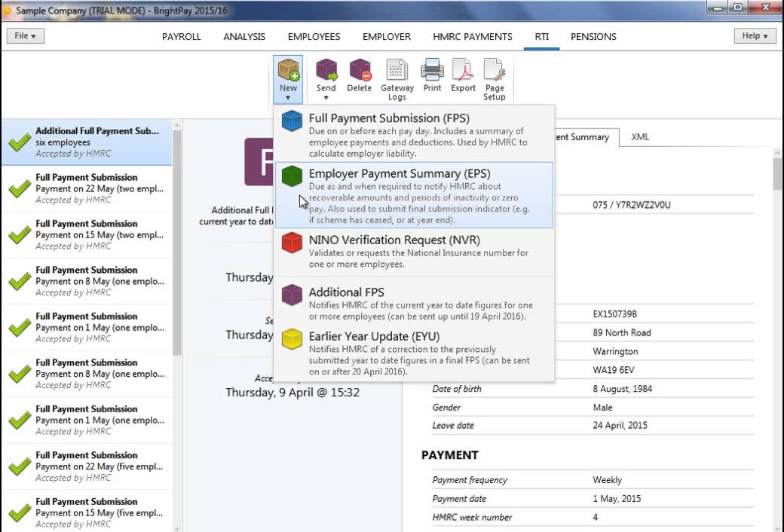Choose NINO Verification Request (NVR) menu entry

click(x=414, y=251)
